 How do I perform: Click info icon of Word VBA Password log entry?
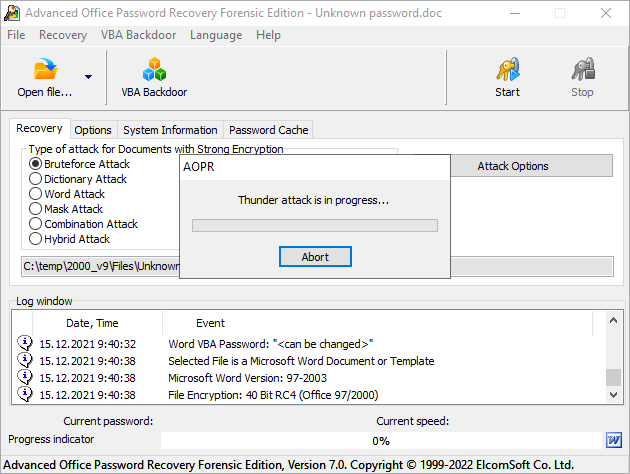25,344
